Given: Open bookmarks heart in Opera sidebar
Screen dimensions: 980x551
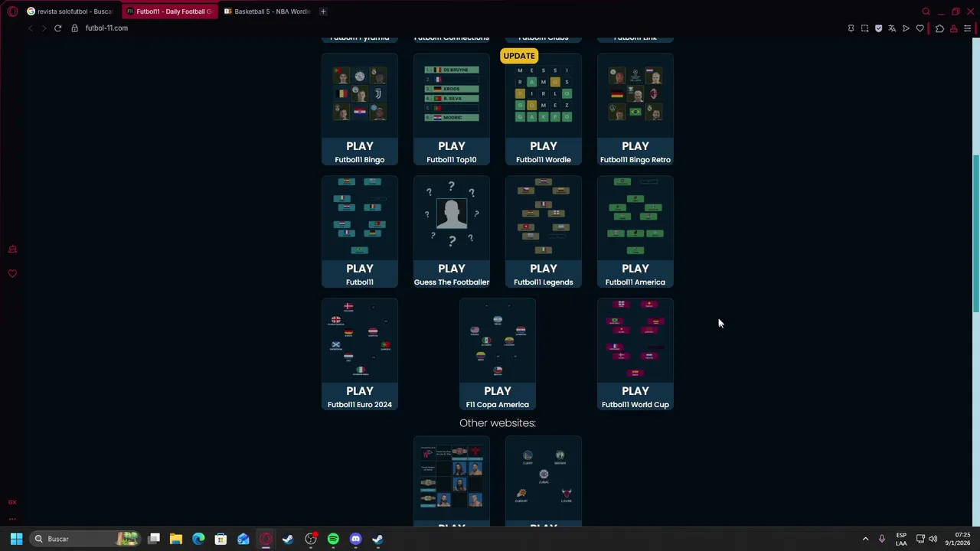Looking at the screenshot, I should point(12,273).
